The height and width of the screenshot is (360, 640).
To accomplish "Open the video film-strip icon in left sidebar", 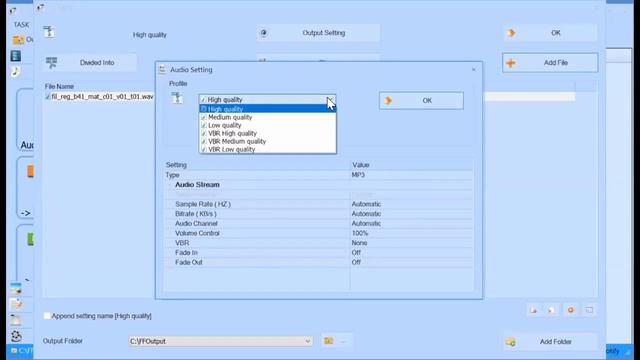I will tap(16, 56).
